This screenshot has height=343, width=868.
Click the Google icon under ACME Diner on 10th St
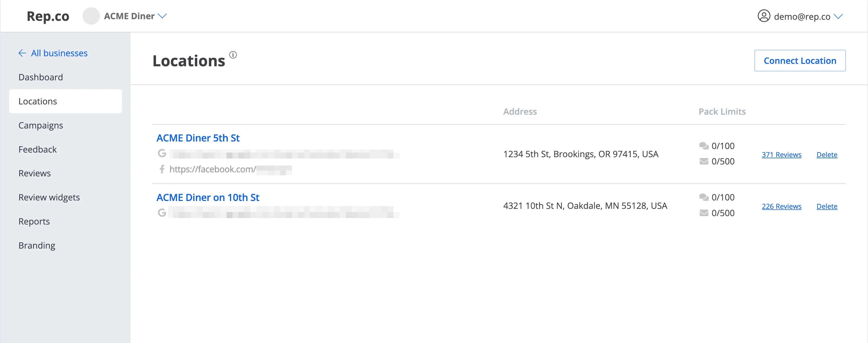162,213
